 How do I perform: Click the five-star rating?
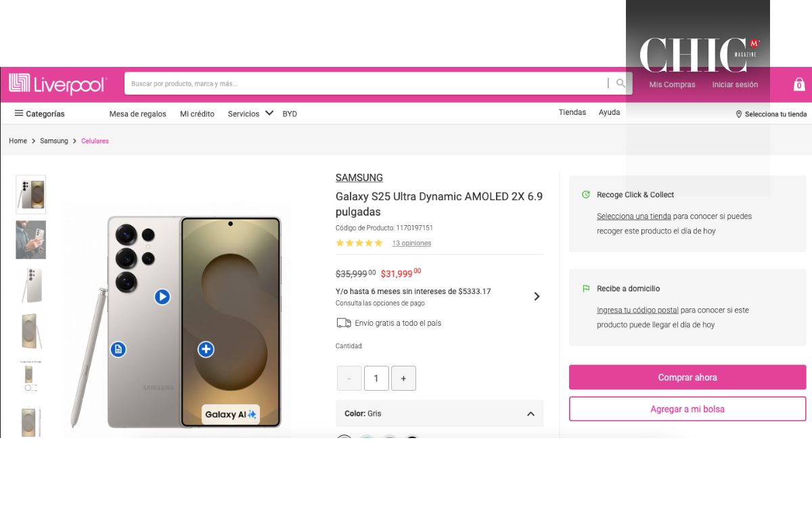coord(359,243)
